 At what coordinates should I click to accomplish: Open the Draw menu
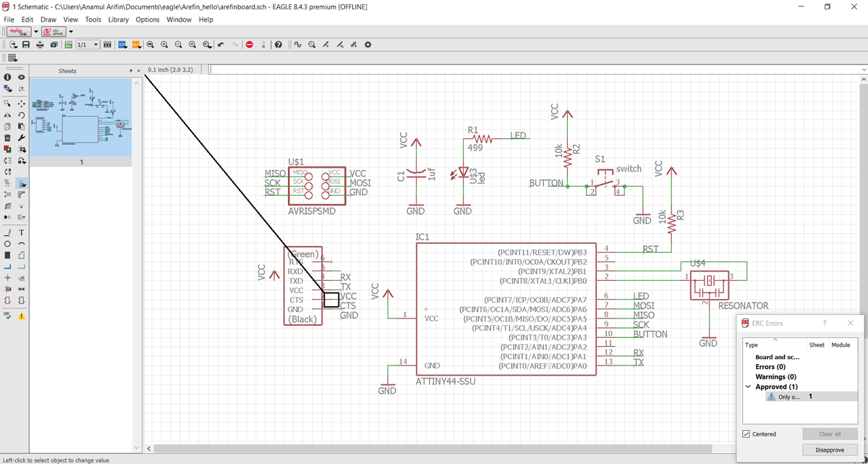48,20
